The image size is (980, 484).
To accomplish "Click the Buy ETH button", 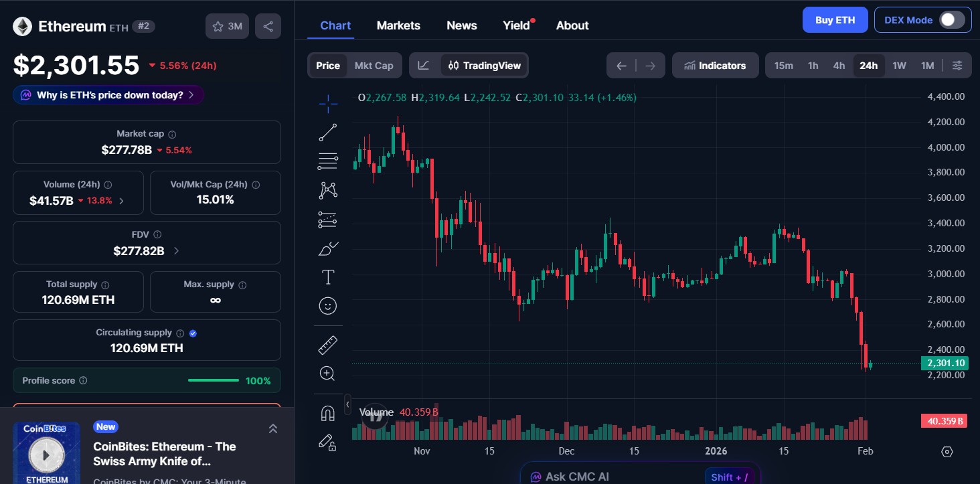I will coord(835,19).
